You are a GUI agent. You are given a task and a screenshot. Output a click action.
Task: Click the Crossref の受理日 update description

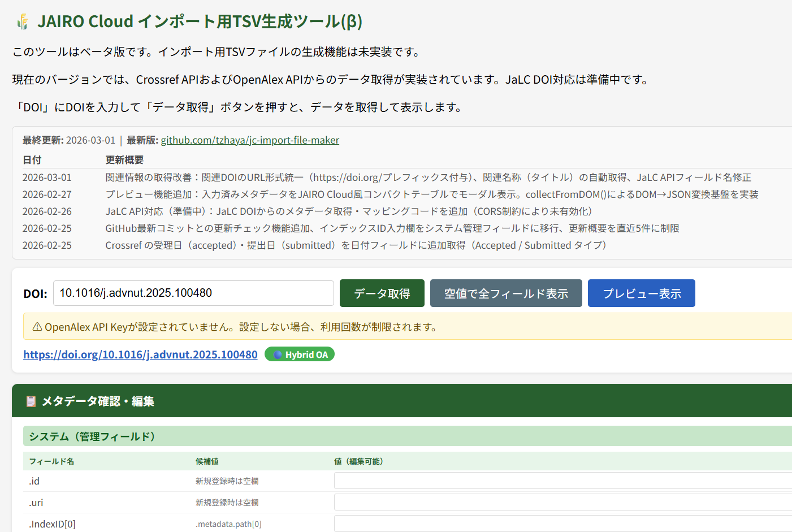click(356, 245)
